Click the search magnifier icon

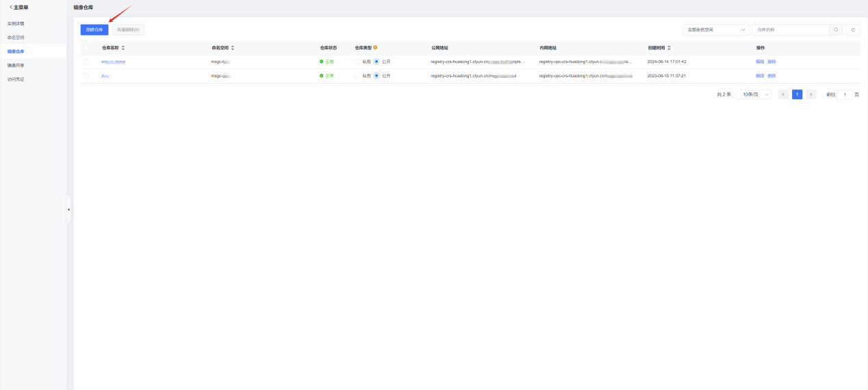[x=836, y=29]
